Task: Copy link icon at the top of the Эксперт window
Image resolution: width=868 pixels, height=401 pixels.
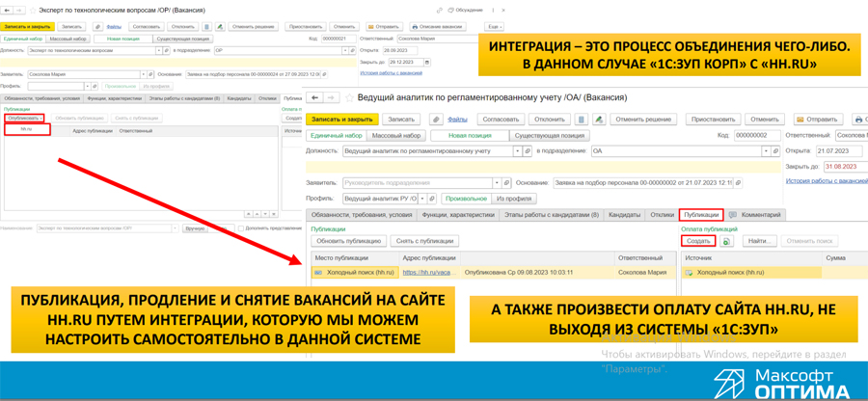Action: point(440,10)
